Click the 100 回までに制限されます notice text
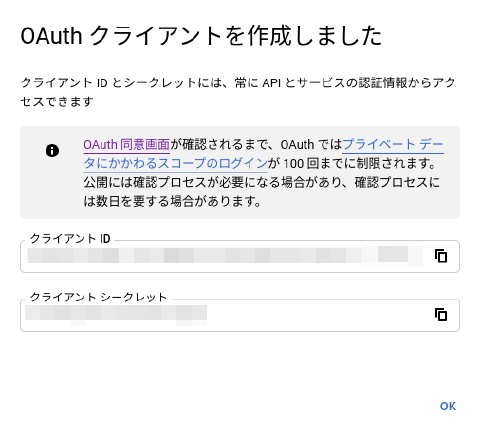 (x=360, y=163)
